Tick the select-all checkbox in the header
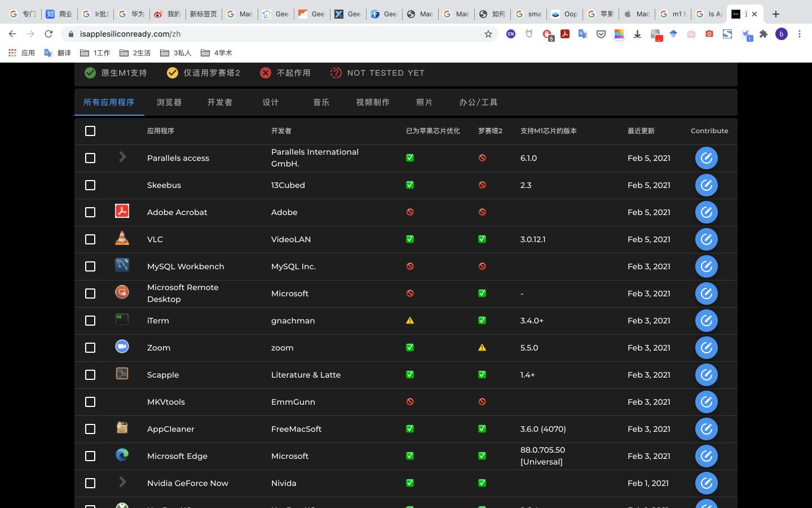This screenshot has width=812, height=508. click(90, 130)
